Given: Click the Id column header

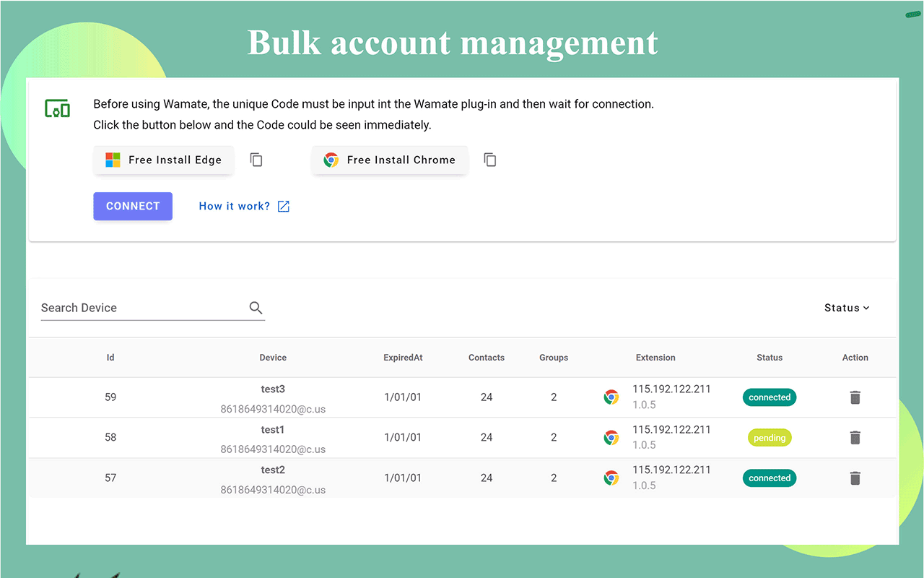Looking at the screenshot, I should click(x=110, y=358).
